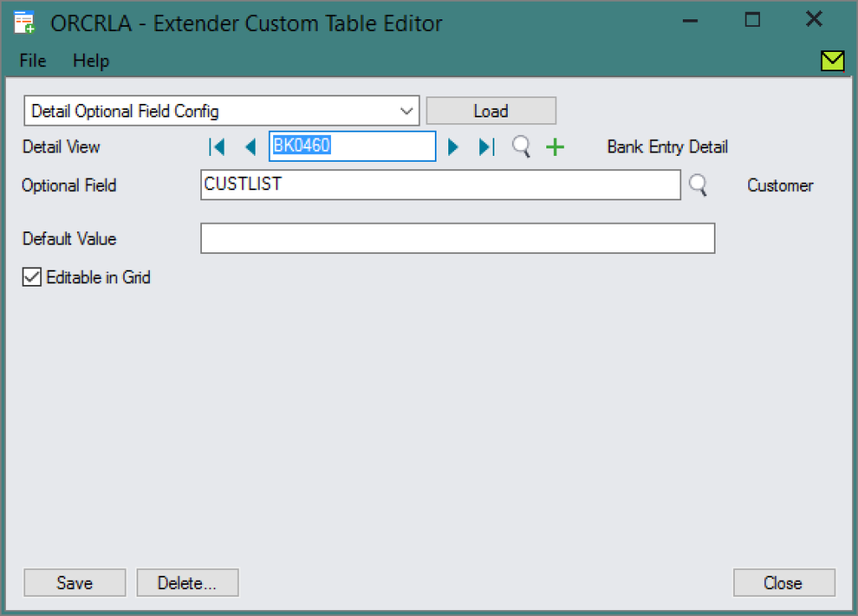858x616 pixels.
Task: Open the email envelope icon
Action: click(x=832, y=60)
